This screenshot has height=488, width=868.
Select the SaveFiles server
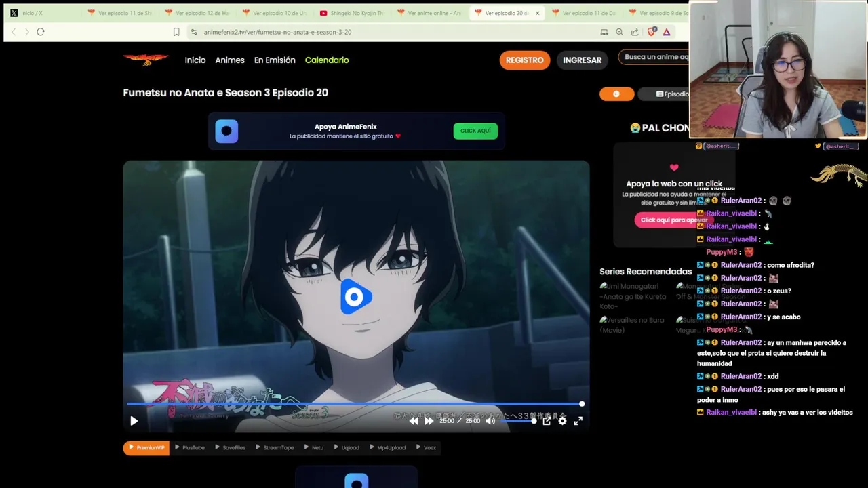[x=230, y=448]
